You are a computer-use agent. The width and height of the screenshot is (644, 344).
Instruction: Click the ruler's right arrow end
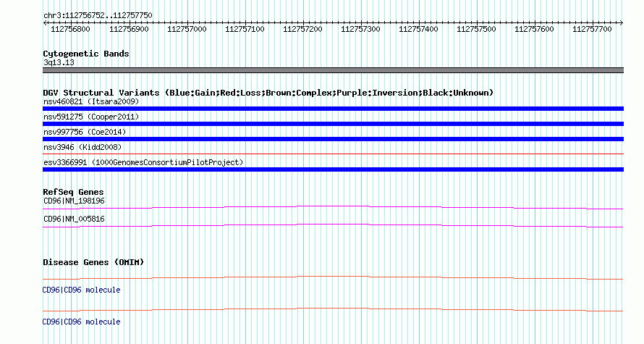click(x=622, y=23)
